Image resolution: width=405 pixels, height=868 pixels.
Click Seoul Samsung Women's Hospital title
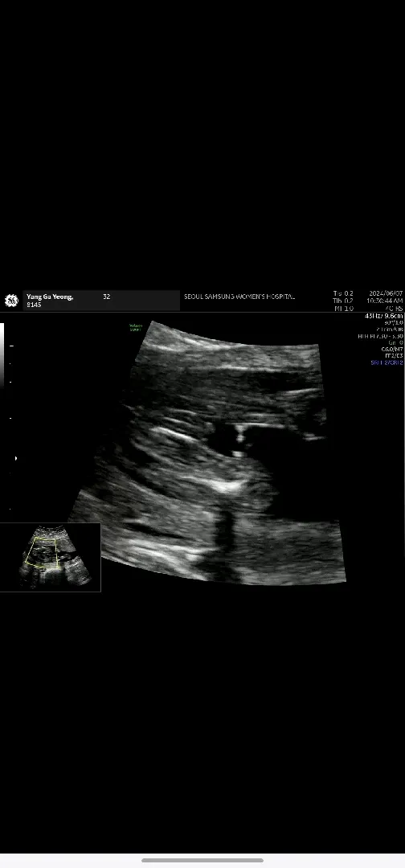tap(239, 297)
